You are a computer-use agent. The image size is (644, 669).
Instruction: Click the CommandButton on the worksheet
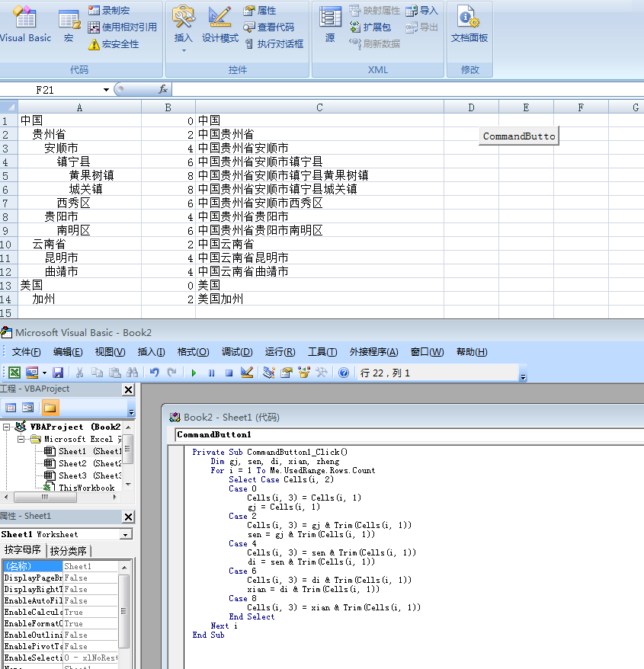pyautogui.click(x=519, y=136)
